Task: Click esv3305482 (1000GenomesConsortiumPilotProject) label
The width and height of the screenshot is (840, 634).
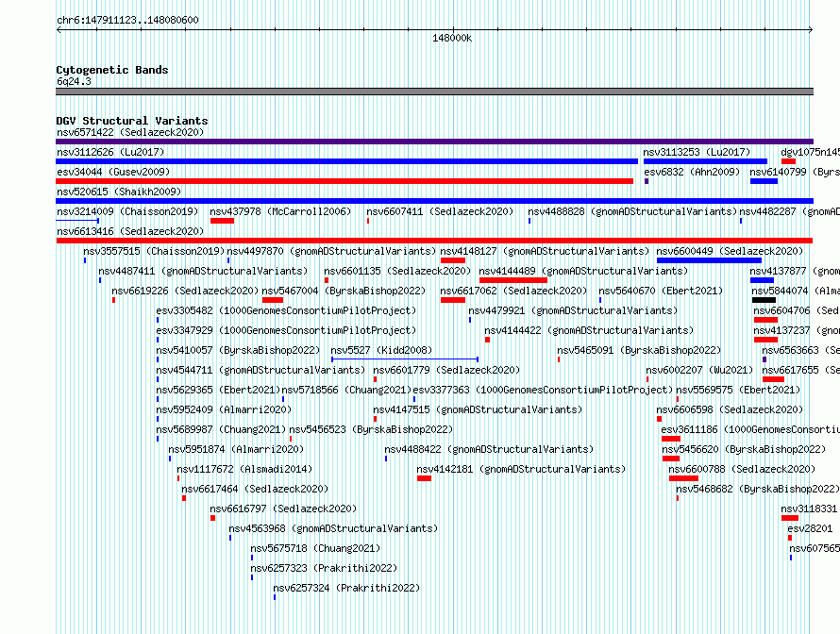Action: (x=286, y=310)
